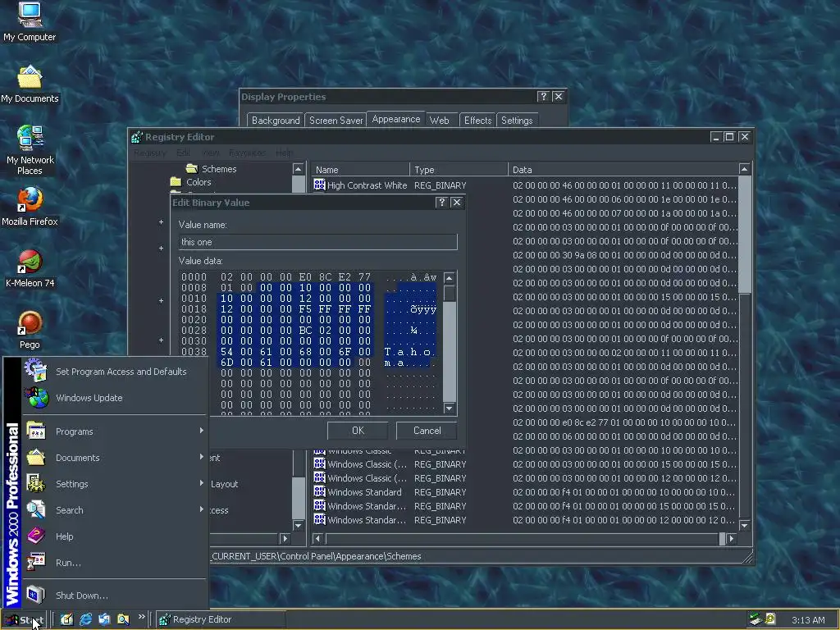Open the My Documents desktop icon
840x630 pixels.
(30, 84)
